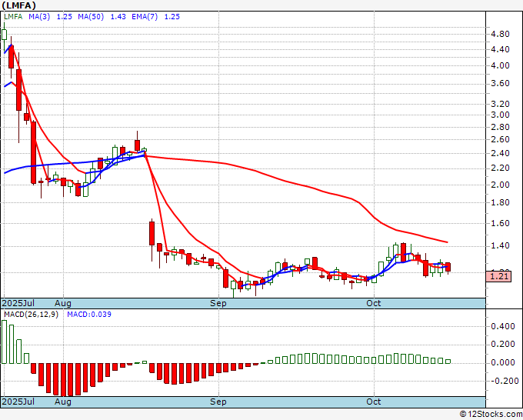The image size is (523, 420).
Task: Click the 0.000 MACD axis label
Action: [502, 362]
